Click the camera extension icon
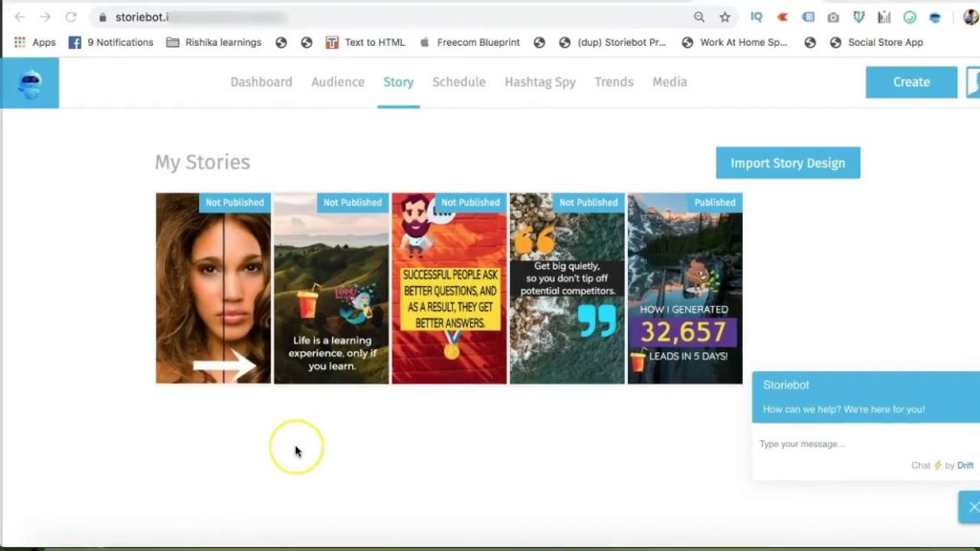The height and width of the screenshot is (551, 980). pos(834,17)
